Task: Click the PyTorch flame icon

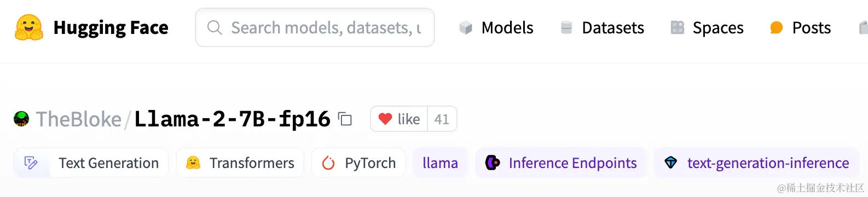Action: [x=328, y=163]
